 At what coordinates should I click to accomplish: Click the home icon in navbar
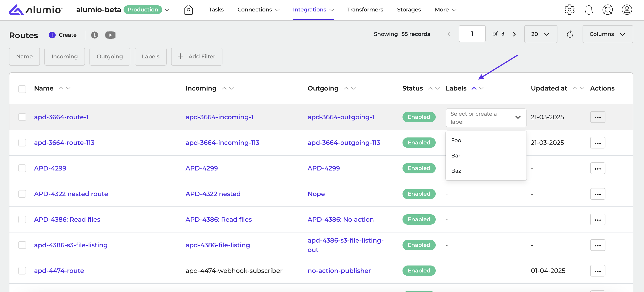(x=188, y=10)
